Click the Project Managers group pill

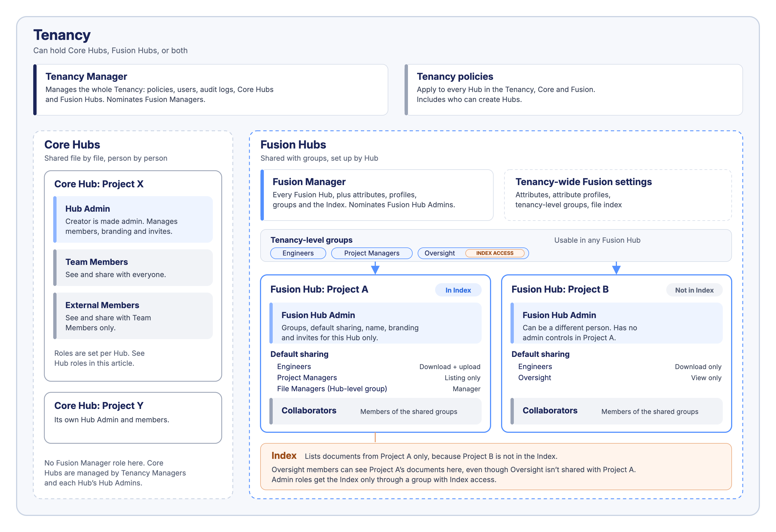click(x=372, y=253)
